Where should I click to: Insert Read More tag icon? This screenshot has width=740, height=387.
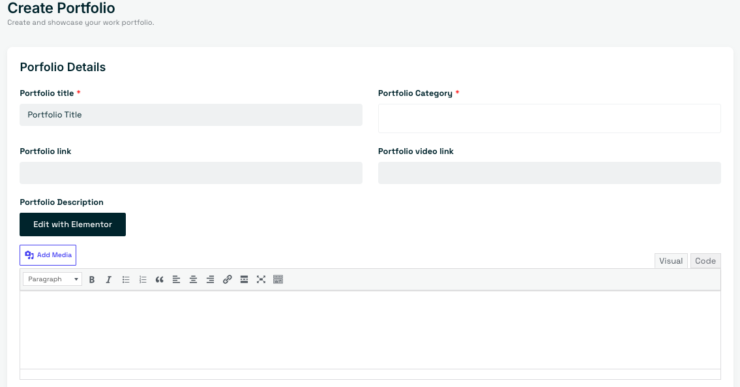click(x=244, y=279)
